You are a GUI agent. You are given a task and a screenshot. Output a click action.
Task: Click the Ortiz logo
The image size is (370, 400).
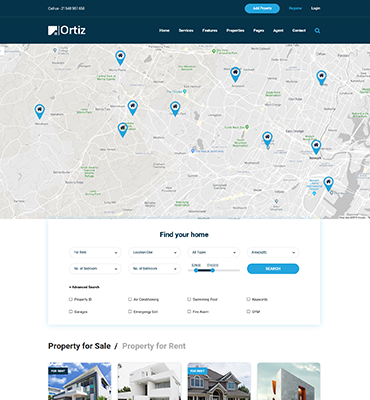(x=67, y=30)
